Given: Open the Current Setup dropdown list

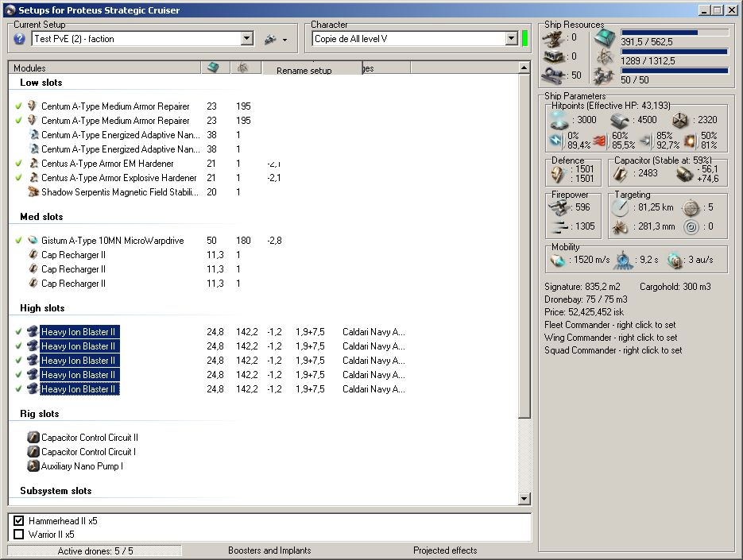Looking at the screenshot, I should coord(246,39).
